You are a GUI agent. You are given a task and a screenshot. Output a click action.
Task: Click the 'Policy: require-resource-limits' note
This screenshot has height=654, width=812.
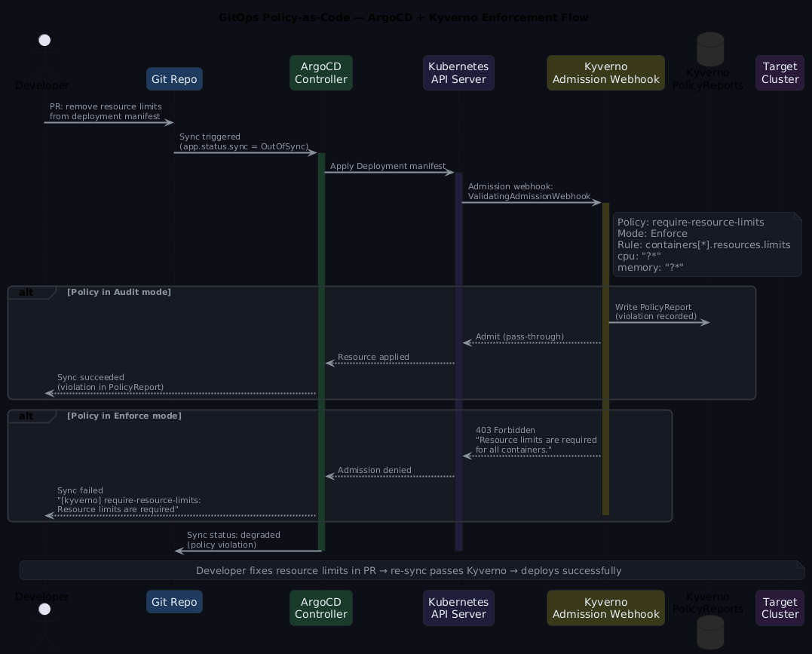[707, 244]
